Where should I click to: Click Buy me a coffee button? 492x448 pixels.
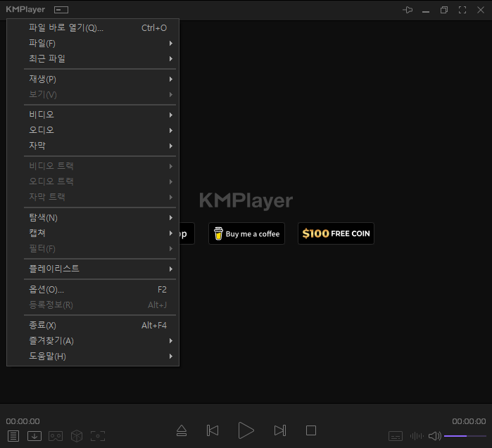point(246,233)
